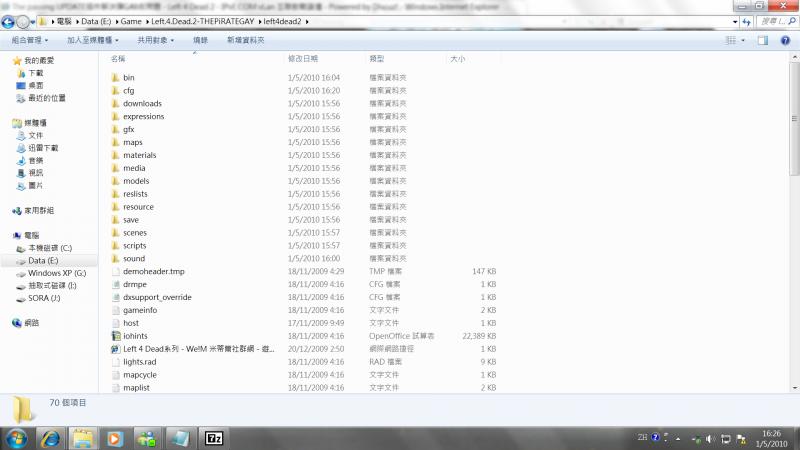Click into the search box
This screenshot has width=800, height=450.
[777, 21]
